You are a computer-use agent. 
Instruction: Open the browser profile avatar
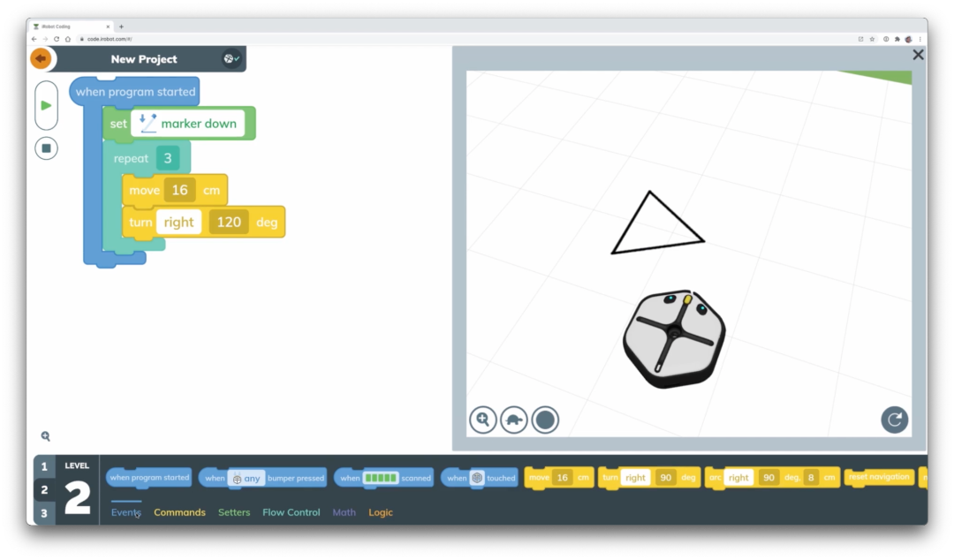(908, 39)
